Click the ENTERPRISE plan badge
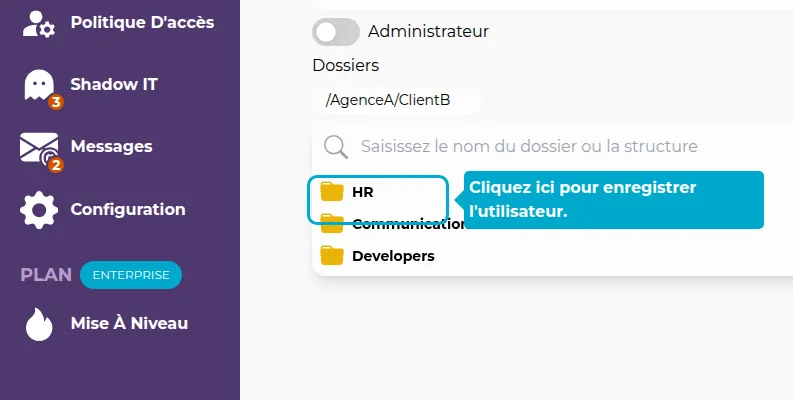This screenshot has width=793, height=400. [131, 274]
